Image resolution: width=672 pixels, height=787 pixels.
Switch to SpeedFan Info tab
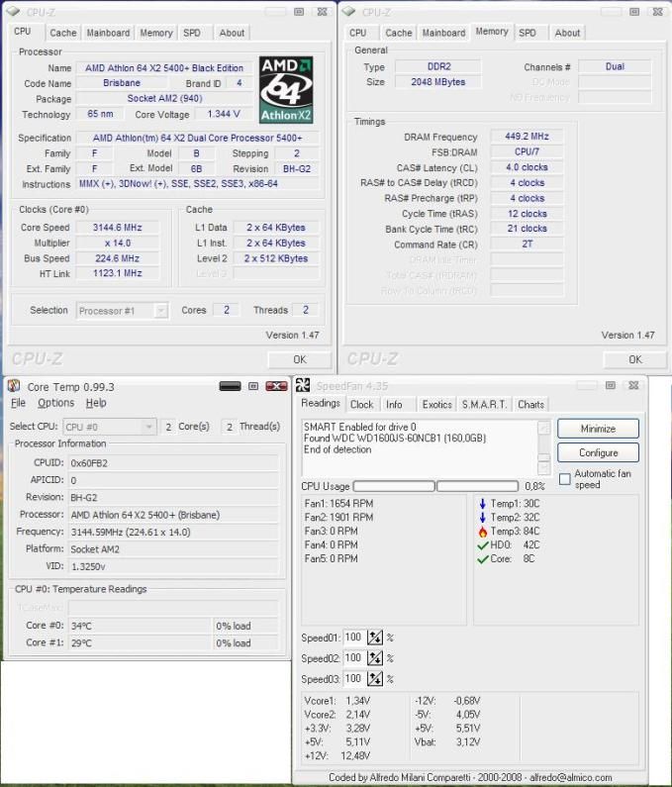tap(395, 404)
